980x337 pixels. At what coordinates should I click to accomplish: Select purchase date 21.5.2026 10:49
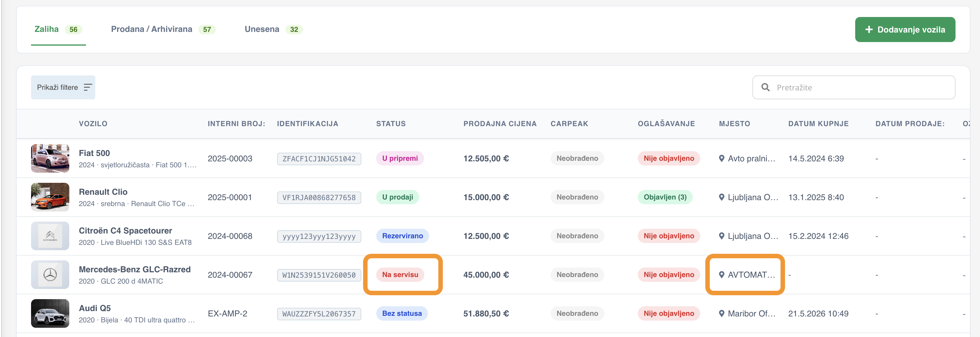[818, 313]
